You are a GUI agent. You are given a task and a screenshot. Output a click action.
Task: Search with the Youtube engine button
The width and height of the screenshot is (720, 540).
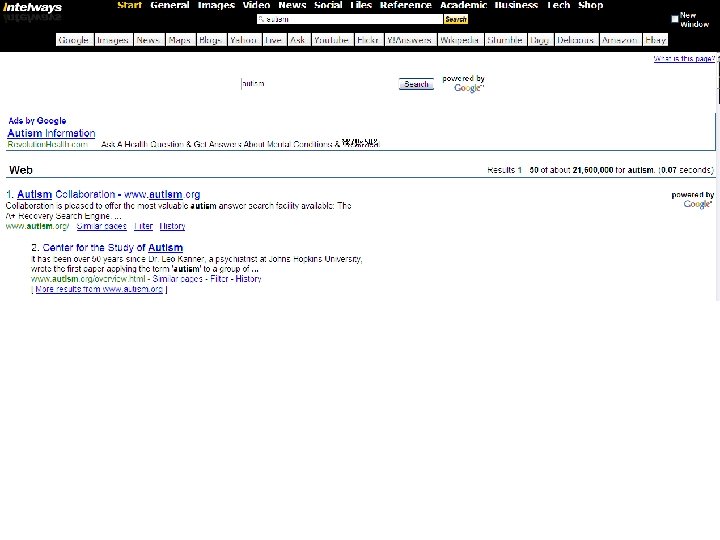(x=332, y=40)
